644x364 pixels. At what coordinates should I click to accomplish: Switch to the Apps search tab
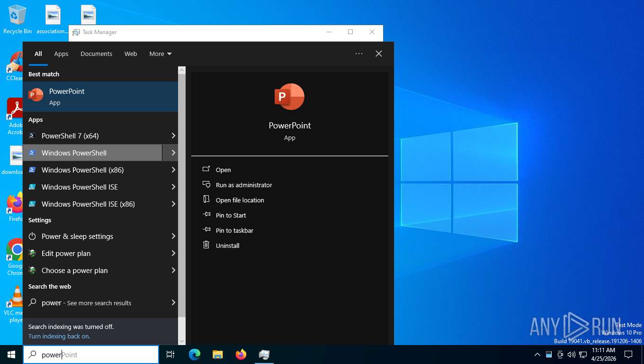(61, 54)
